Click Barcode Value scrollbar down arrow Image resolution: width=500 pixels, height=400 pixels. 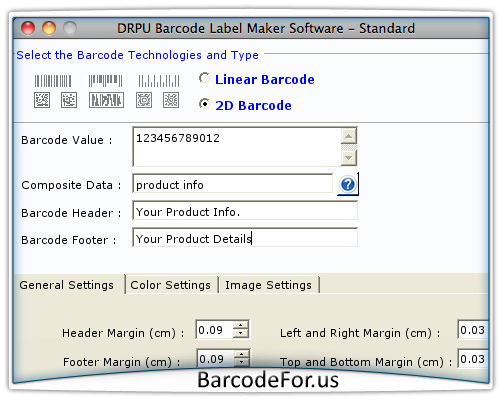click(349, 158)
